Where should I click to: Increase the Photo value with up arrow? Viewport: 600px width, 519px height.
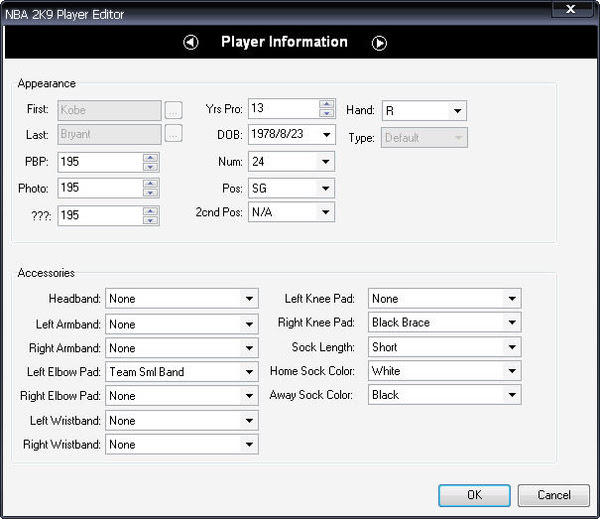tap(150, 184)
